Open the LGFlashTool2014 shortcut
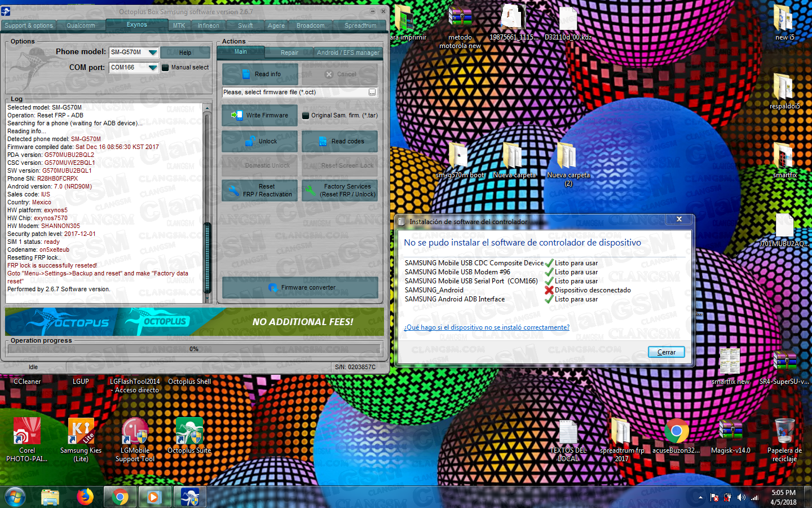This screenshot has height=508, width=812. pyautogui.click(x=135, y=386)
